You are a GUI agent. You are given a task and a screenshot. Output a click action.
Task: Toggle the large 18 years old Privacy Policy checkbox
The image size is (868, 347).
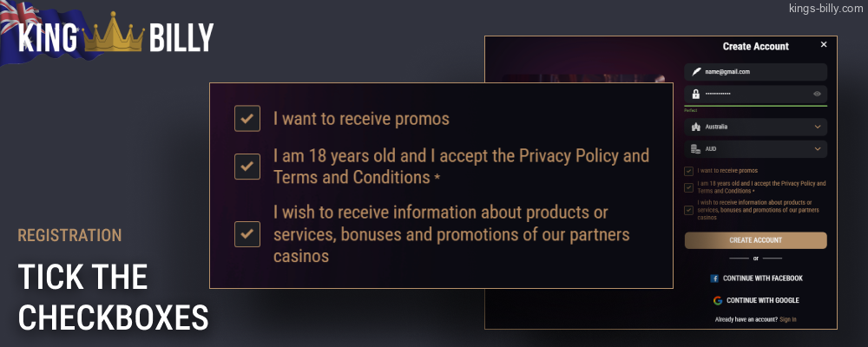pyautogui.click(x=247, y=167)
